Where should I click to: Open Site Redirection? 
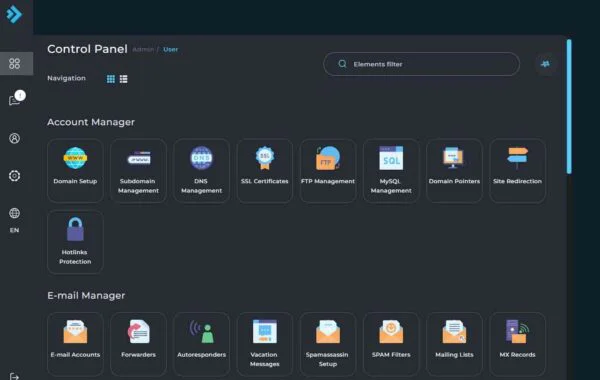[517, 170]
